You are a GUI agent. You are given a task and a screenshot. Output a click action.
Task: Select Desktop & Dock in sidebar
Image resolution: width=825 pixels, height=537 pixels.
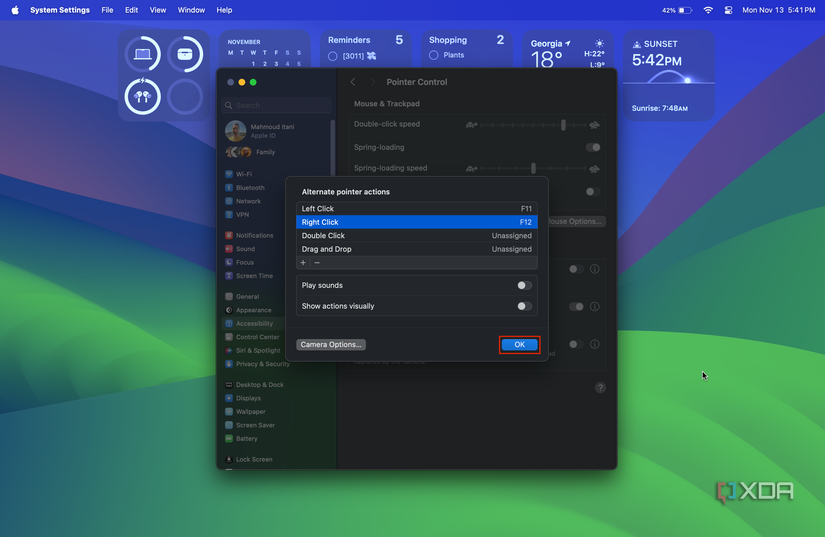coord(255,385)
